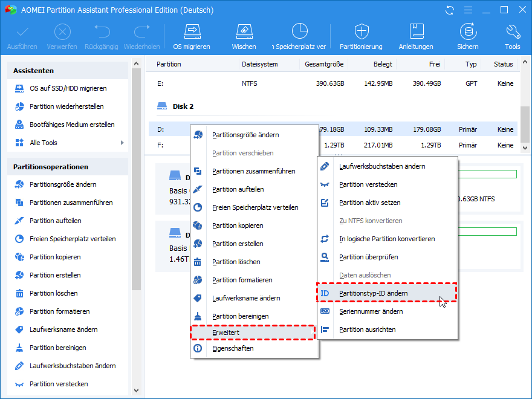Select the E: partition row
This screenshot has height=399, width=532.
click(x=333, y=83)
